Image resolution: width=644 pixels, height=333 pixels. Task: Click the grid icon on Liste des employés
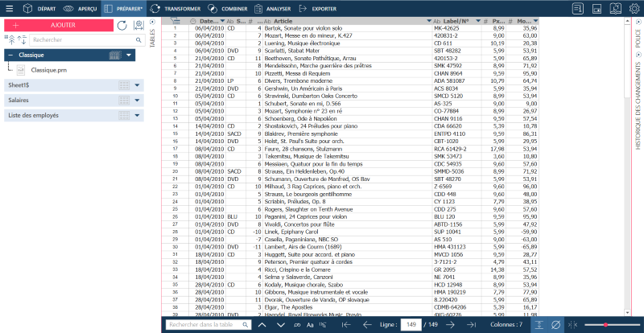(124, 115)
